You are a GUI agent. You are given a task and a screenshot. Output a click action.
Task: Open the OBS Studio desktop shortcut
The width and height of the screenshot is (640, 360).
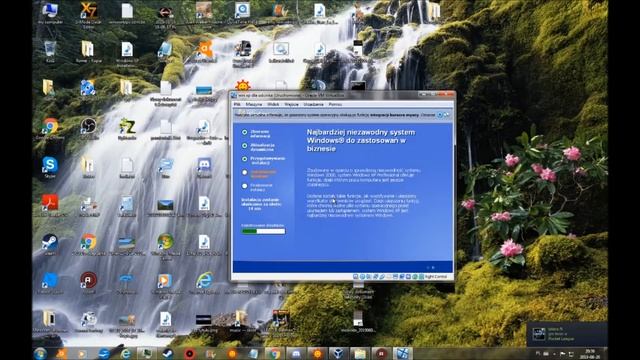click(88, 126)
